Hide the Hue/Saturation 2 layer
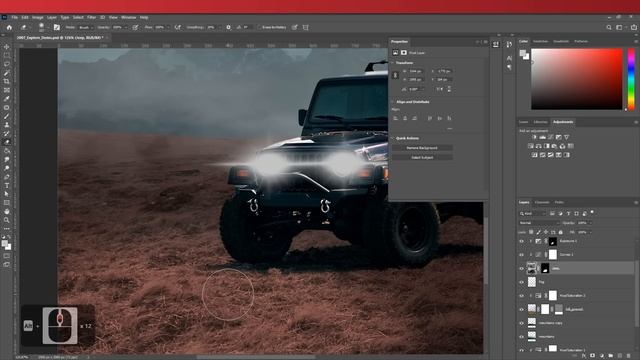 pyautogui.click(x=521, y=296)
